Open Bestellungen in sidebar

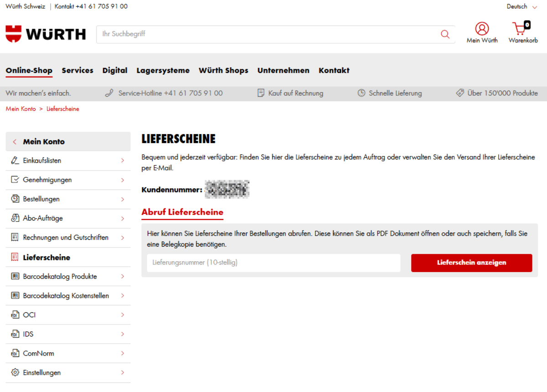pyautogui.click(x=68, y=199)
